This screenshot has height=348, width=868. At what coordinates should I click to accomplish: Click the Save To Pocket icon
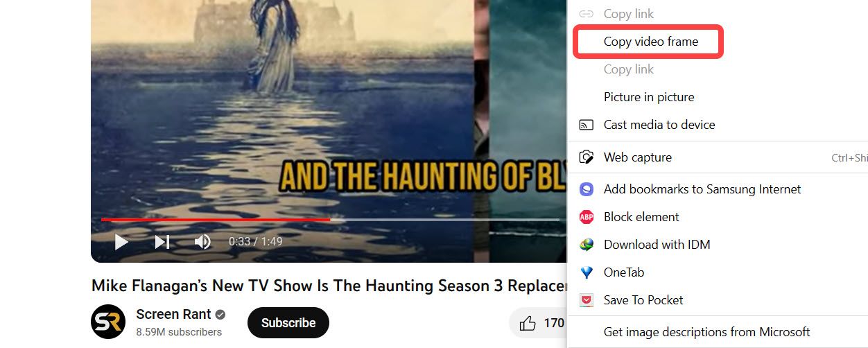click(587, 300)
